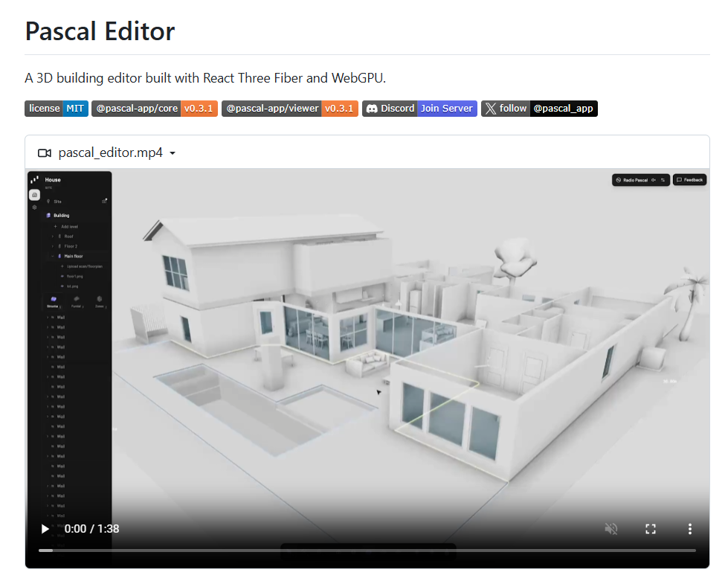728x581 pixels.
Task: Mute the video player audio
Action: (611, 528)
